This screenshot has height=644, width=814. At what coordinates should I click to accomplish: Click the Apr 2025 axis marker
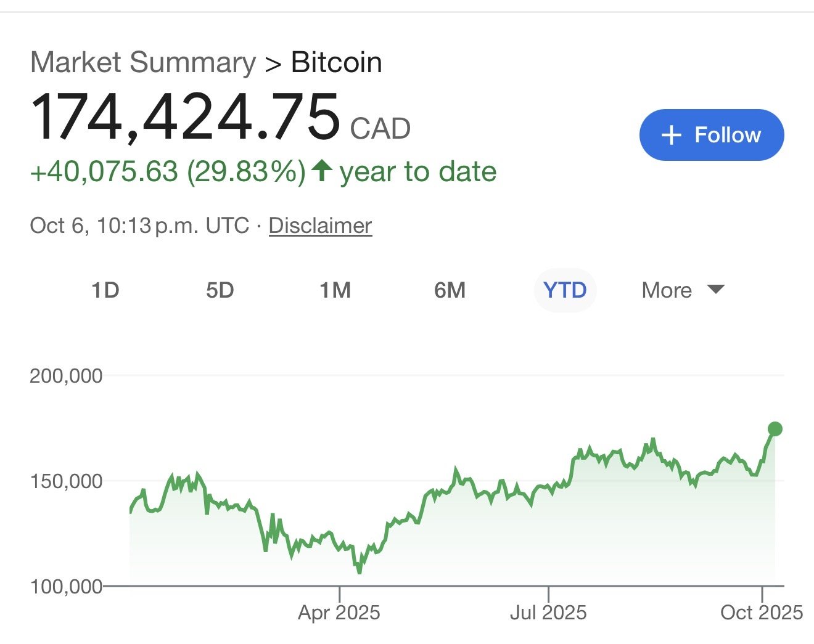coord(339,612)
